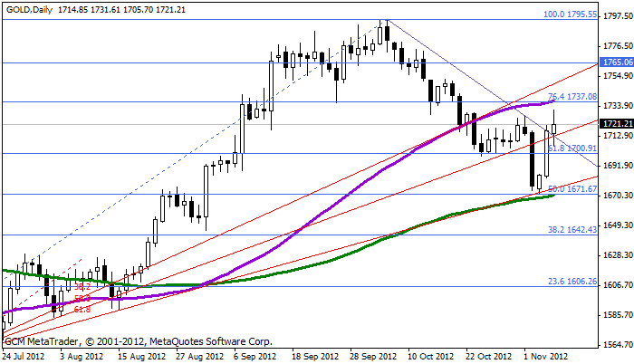Select the 100.0 Fibonacci level label 1795.55
Image resolution: width=634 pixels, height=364 pixels.
click(569, 14)
